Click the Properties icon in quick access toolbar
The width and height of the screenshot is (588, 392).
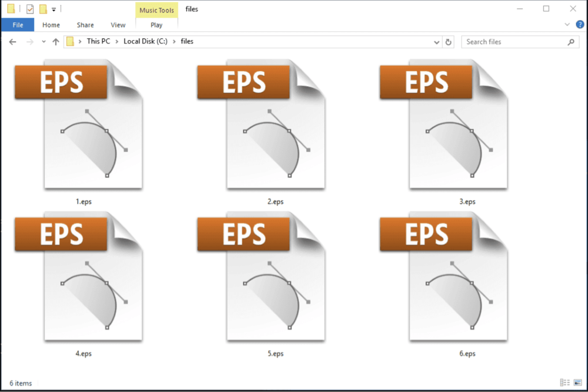click(30, 9)
